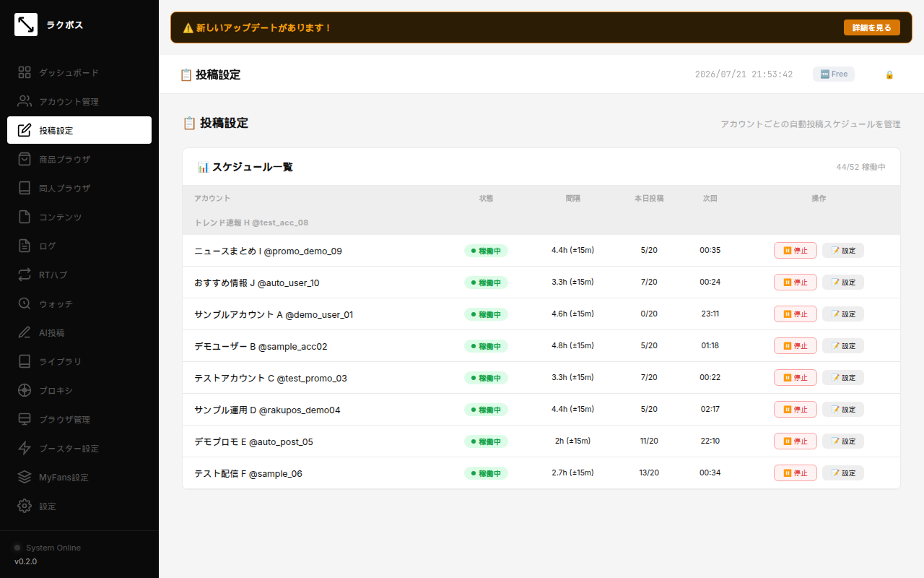Open 設定 for デモユーザー B

843,345
